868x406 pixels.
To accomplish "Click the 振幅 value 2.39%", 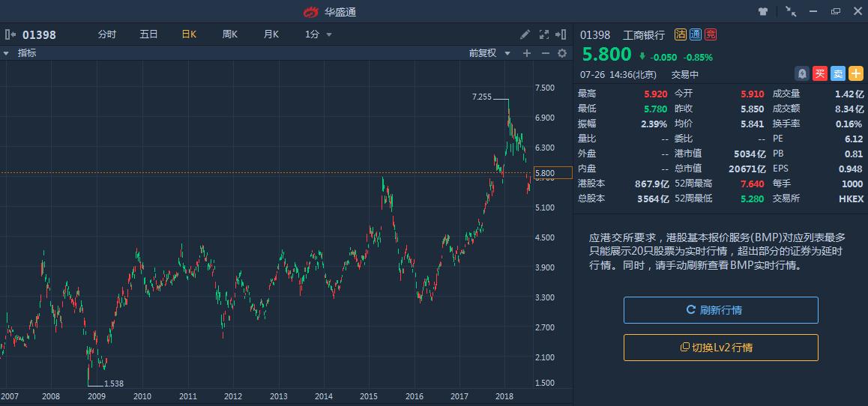I will (654, 124).
